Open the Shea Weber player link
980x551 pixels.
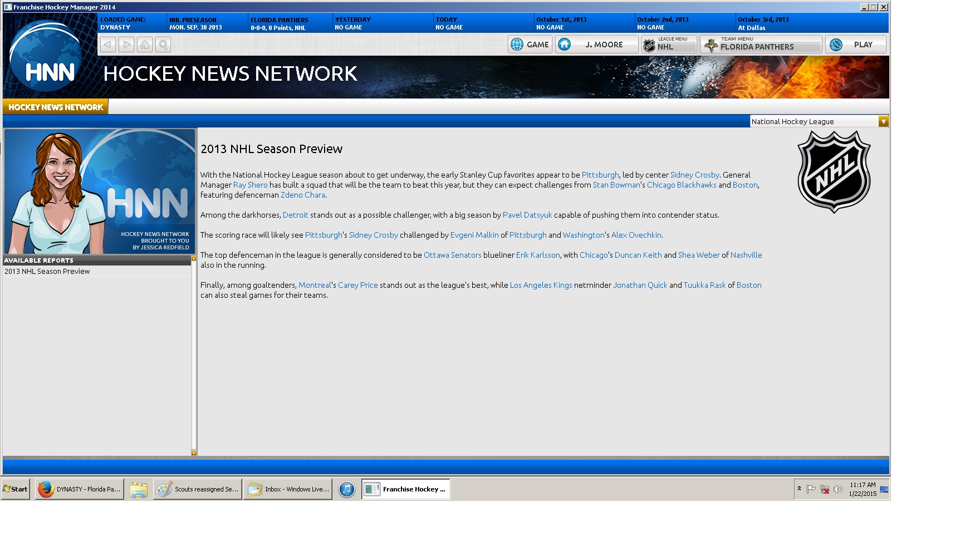[x=699, y=255]
